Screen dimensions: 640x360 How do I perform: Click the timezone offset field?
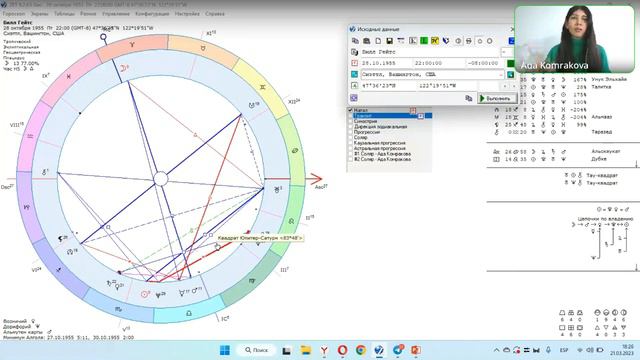[x=485, y=63]
